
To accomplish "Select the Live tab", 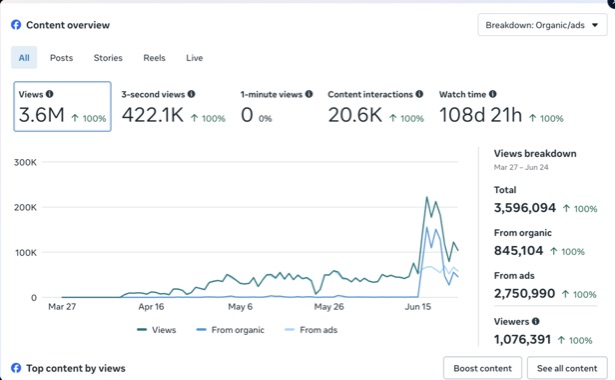I will click(194, 58).
